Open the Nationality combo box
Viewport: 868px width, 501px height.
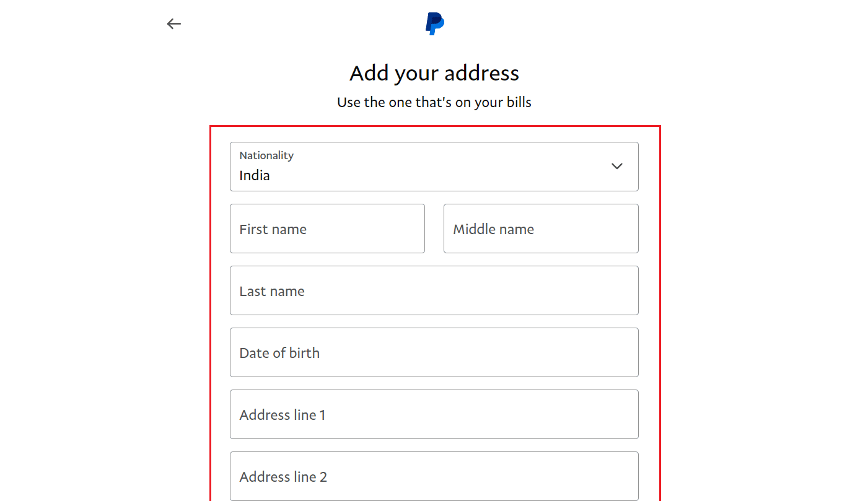434,167
